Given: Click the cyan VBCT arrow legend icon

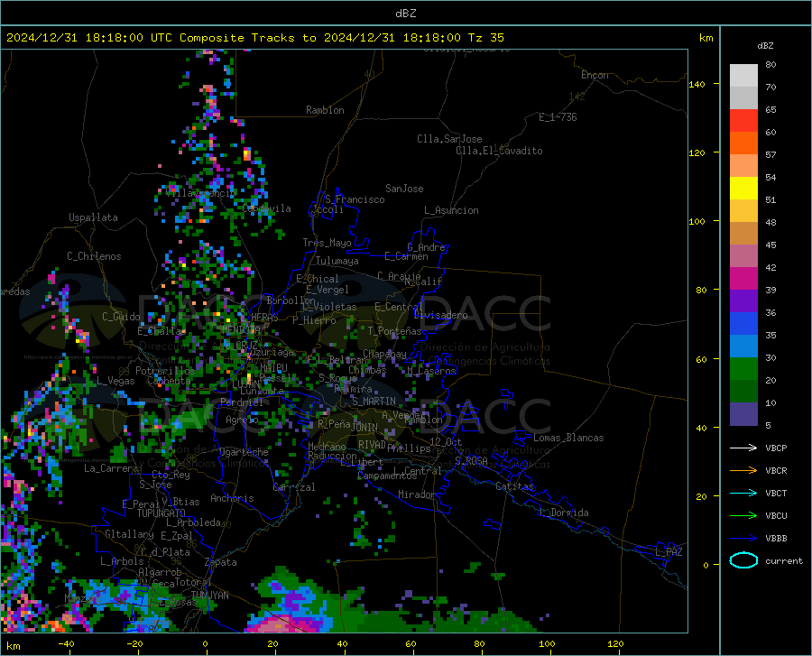Looking at the screenshot, I should [x=743, y=493].
